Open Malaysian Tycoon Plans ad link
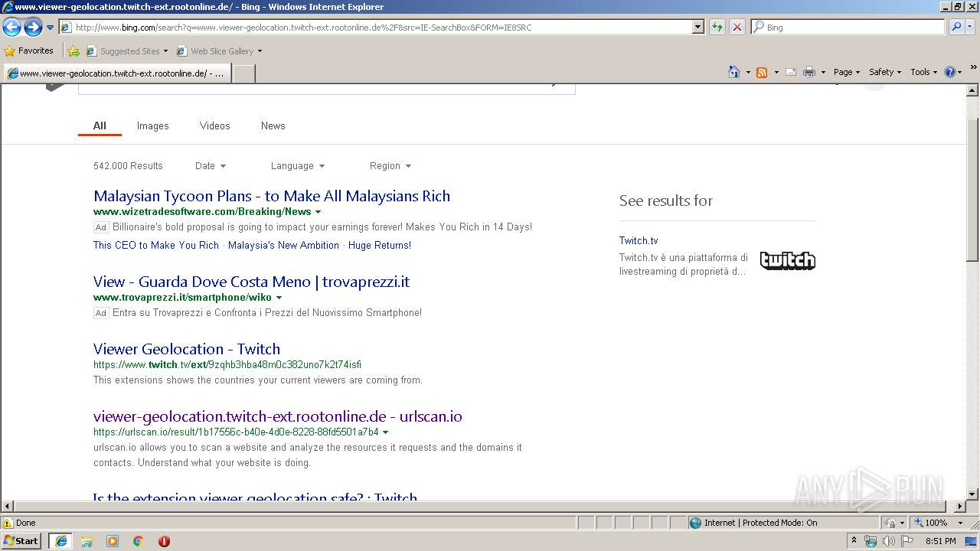 (272, 196)
